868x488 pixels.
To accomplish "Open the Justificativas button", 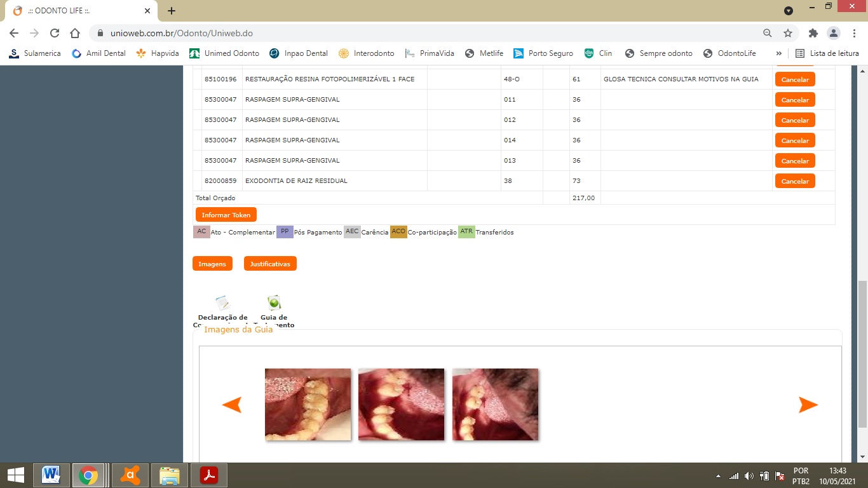I will (270, 264).
